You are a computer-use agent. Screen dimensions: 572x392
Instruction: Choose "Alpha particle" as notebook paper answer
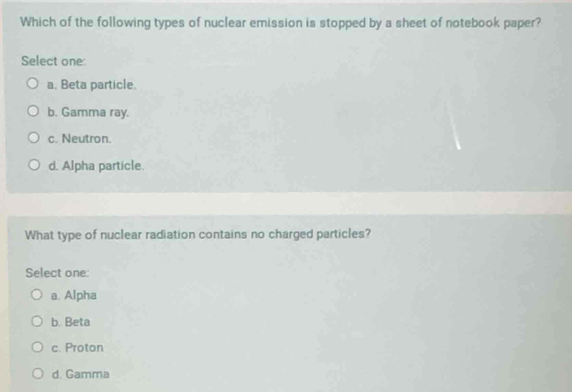coord(34,165)
